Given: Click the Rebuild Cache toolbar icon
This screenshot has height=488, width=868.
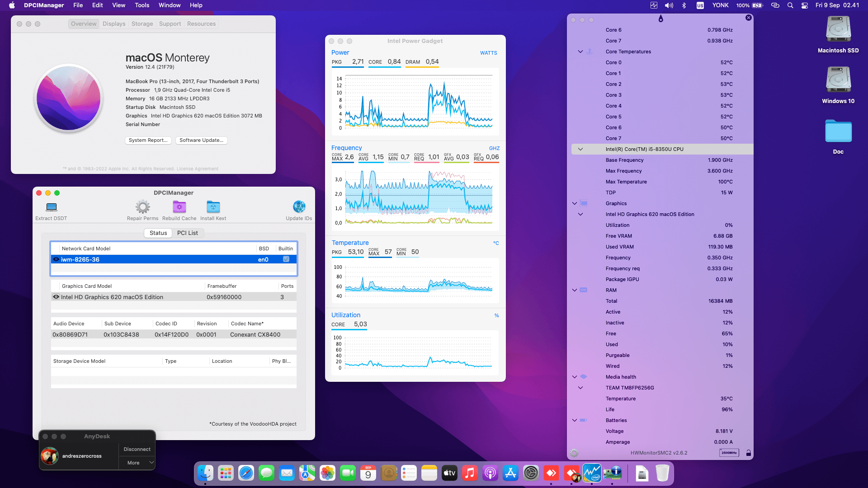Looking at the screenshot, I should pyautogui.click(x=179, y=207).
